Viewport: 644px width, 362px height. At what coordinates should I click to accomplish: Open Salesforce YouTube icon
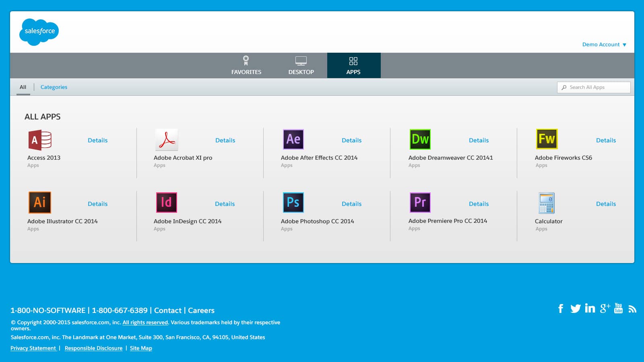(x=619, y=308)
